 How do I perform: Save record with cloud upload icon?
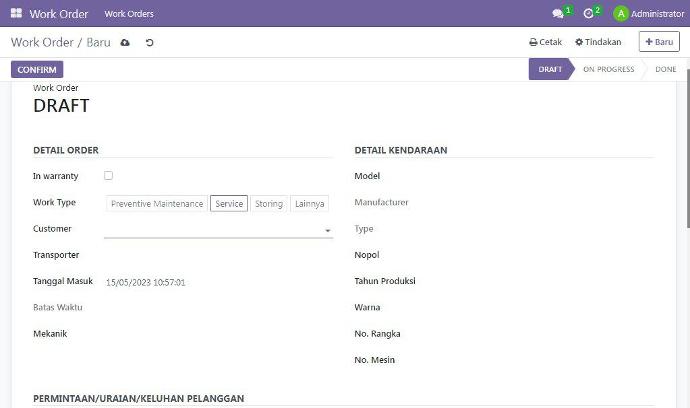click(x=125, y=43)
